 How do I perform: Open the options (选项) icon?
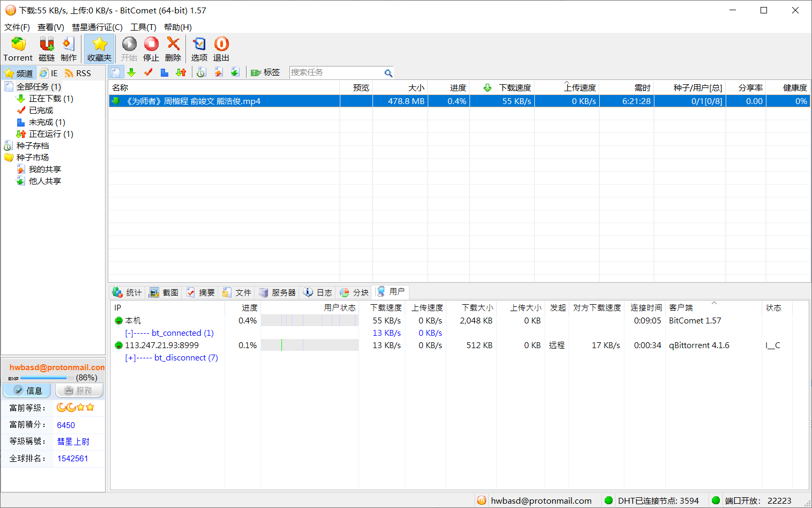coord(199,45)
